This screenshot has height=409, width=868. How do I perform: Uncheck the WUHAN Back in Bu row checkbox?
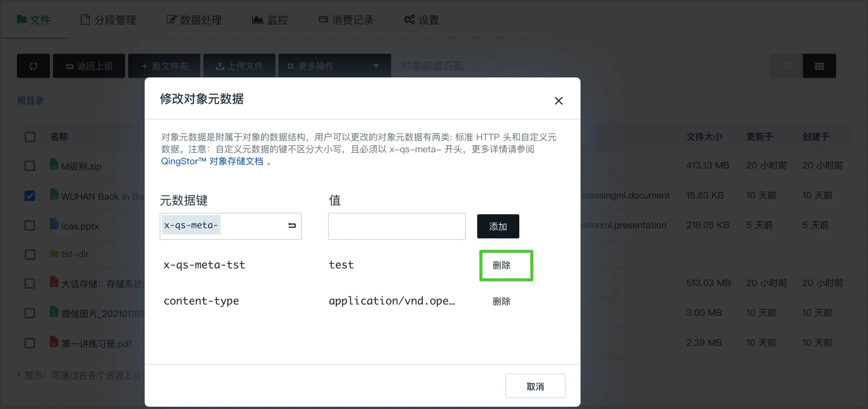(30, 196)
